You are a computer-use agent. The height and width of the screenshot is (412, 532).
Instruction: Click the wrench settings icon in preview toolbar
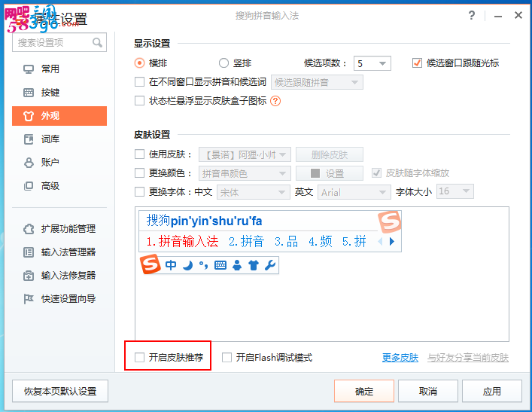[x=270, y=265]
